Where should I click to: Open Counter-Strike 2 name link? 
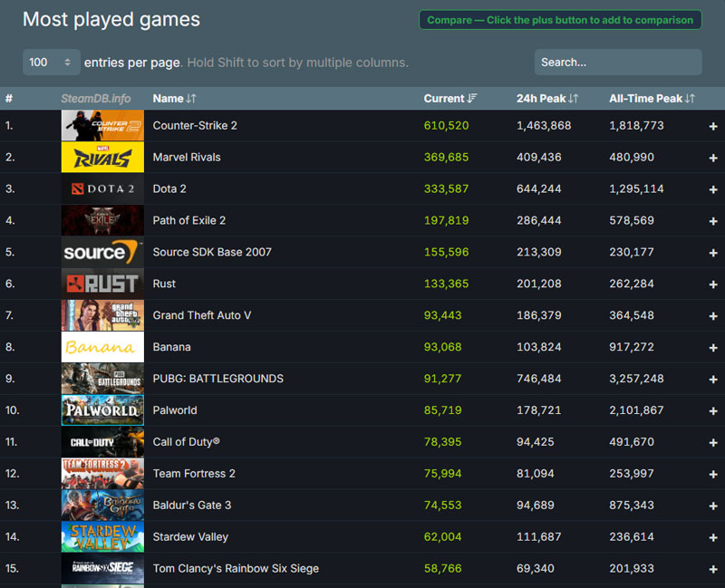click(195, 125)
